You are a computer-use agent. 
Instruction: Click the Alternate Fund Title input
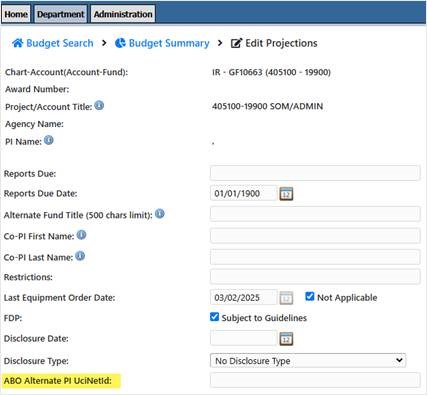click(x=315, y=214)
